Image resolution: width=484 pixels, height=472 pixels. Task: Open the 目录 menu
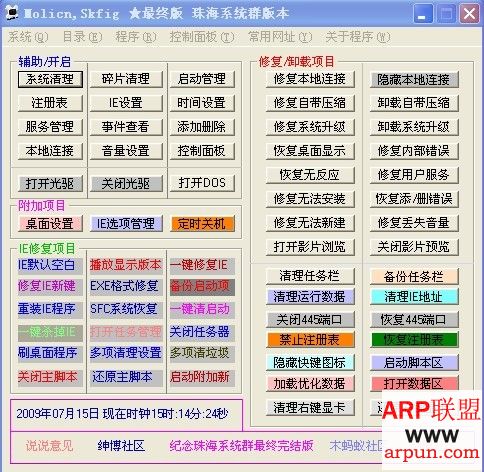point(82,37)
